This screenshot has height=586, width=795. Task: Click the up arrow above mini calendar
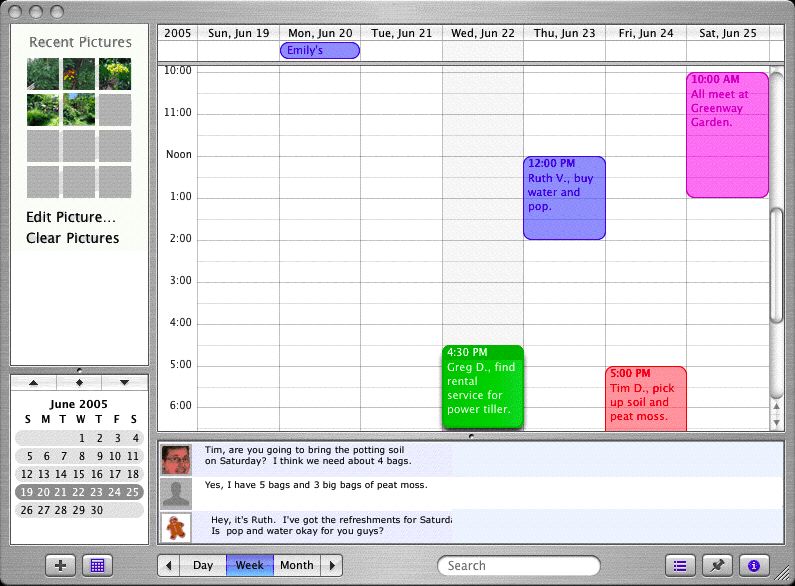click(x=33, y=383)
